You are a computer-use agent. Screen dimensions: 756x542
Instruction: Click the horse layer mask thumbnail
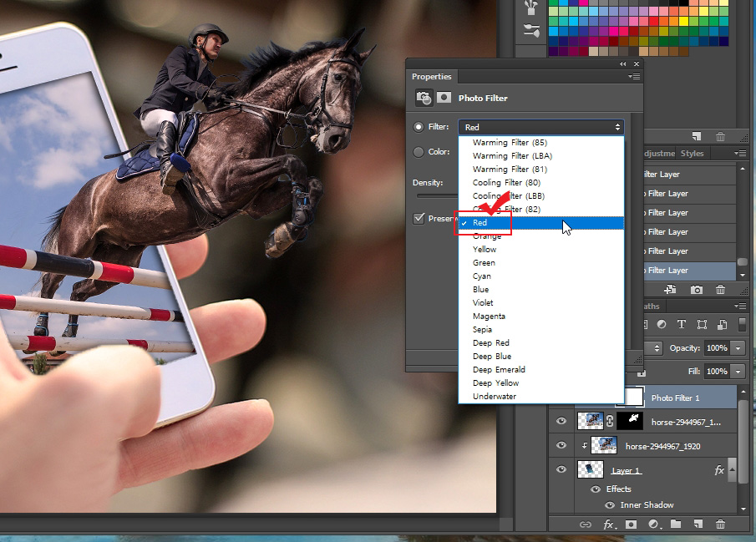629,421
